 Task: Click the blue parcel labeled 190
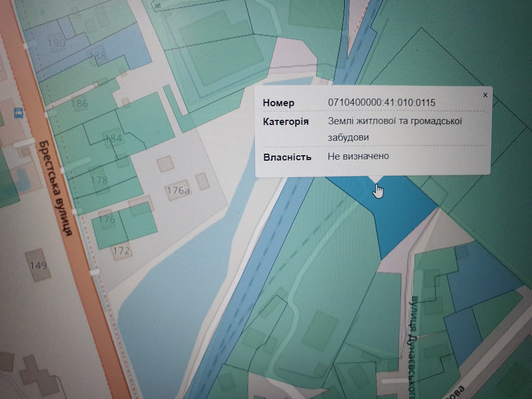pyautogui.click(x=56, y=43)
